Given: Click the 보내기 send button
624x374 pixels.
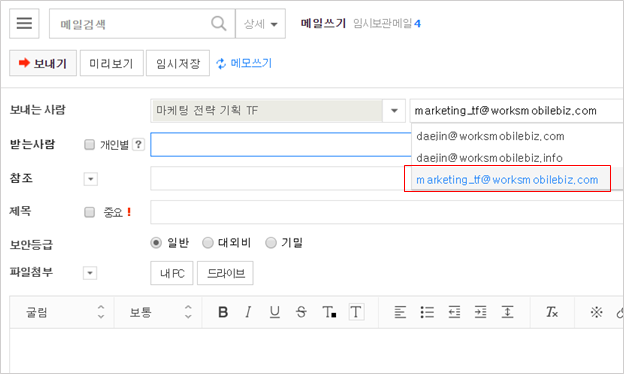Looking at the screenshot, I should pos(43,63).
